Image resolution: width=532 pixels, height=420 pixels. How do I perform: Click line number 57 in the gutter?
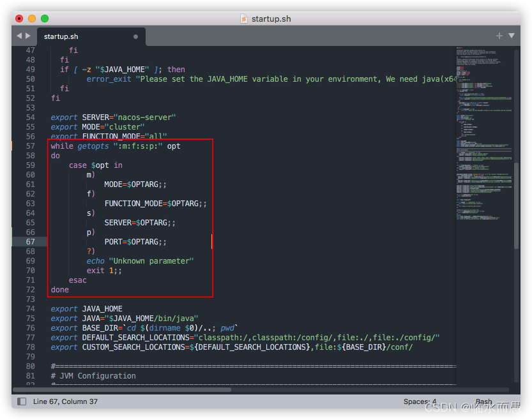click(x=30, y=146)
